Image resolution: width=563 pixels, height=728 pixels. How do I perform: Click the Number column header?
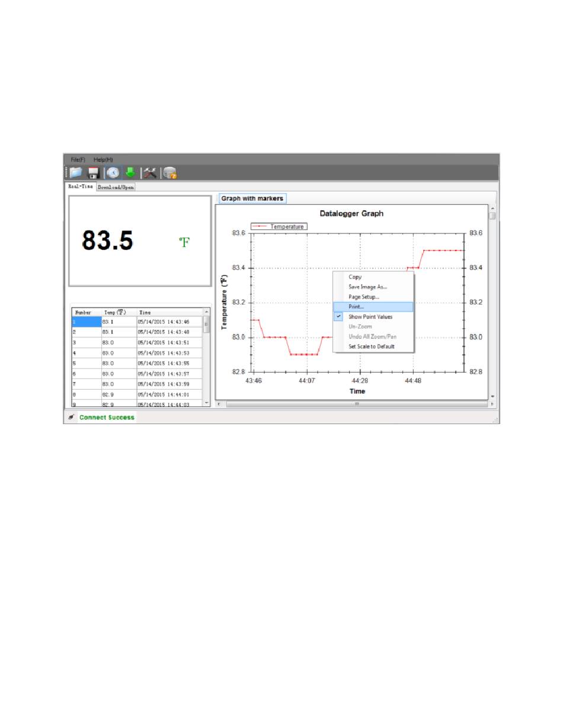pos(86,312)
